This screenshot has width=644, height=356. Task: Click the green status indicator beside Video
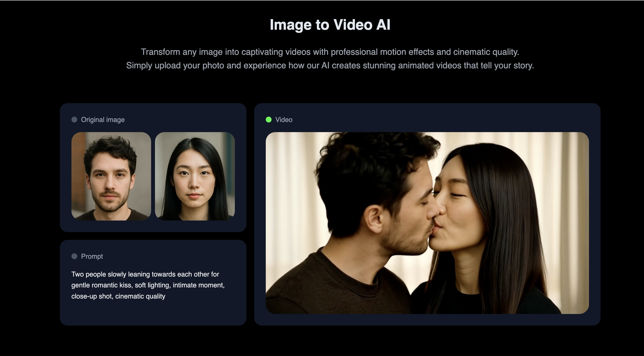(268, 120)
